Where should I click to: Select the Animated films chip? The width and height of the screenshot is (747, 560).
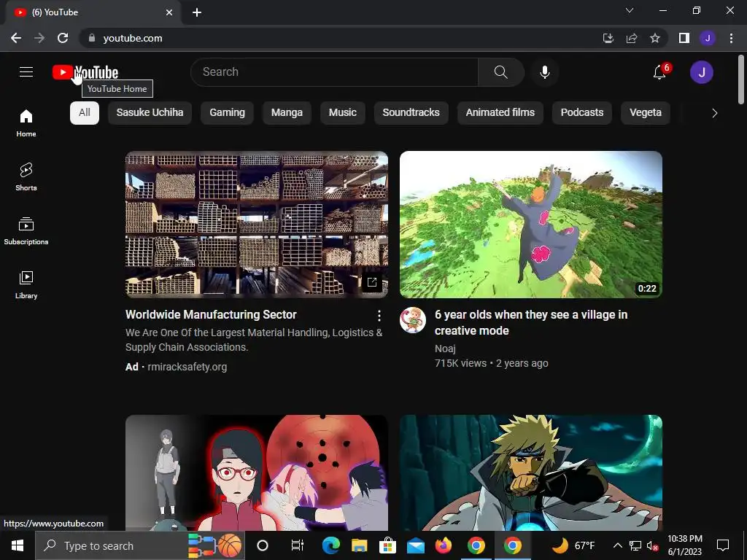click(x=500, y=113)
